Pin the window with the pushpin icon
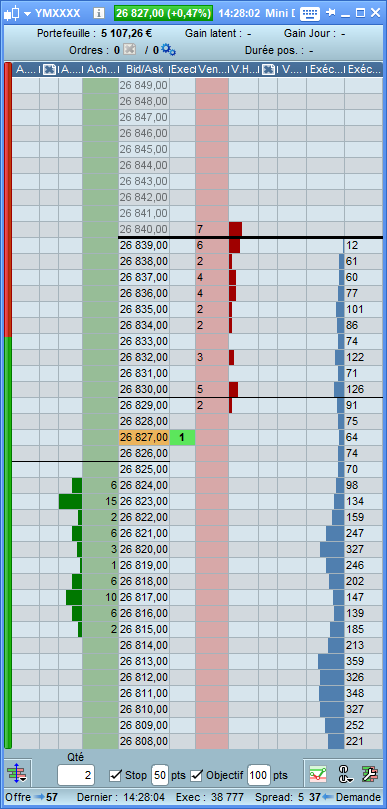 [331, 12]
